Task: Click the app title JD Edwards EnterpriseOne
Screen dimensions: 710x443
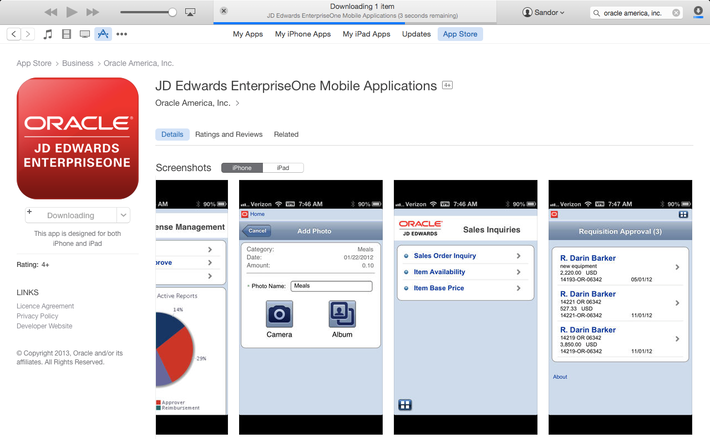Action: [x=296, y=86]
